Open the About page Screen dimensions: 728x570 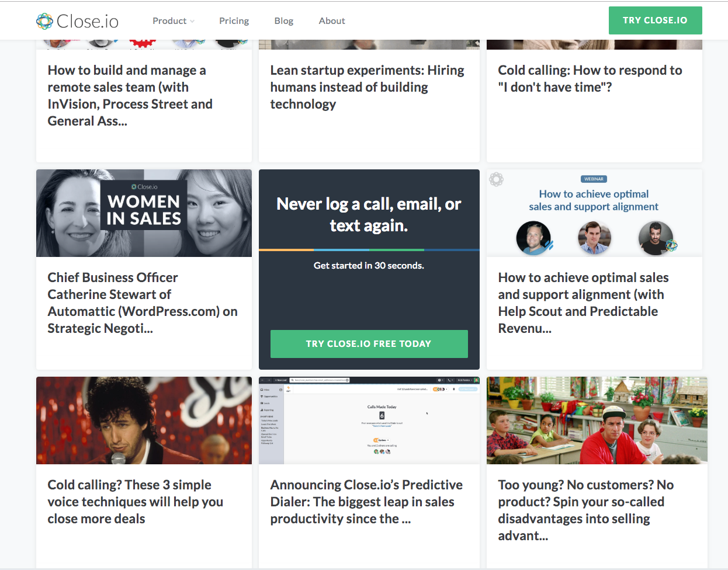pyautogui.click(x=332, y=21)
